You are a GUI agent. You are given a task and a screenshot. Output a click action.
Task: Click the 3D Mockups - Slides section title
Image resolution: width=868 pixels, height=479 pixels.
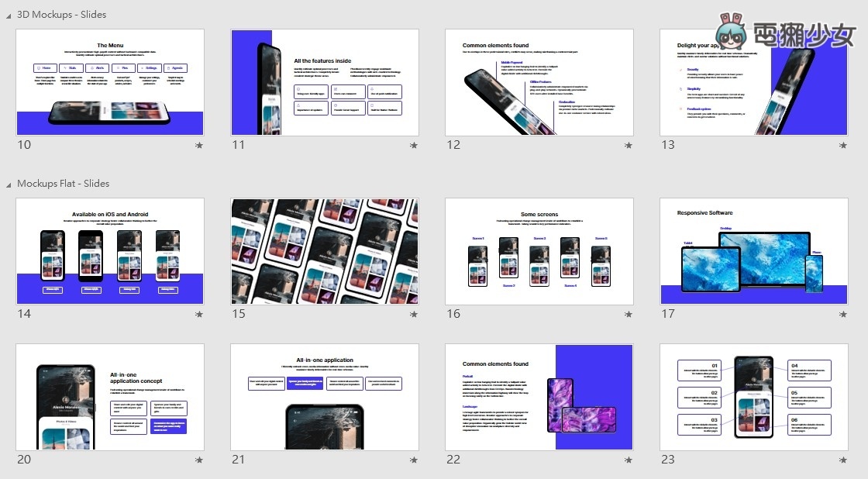(60, 14)
